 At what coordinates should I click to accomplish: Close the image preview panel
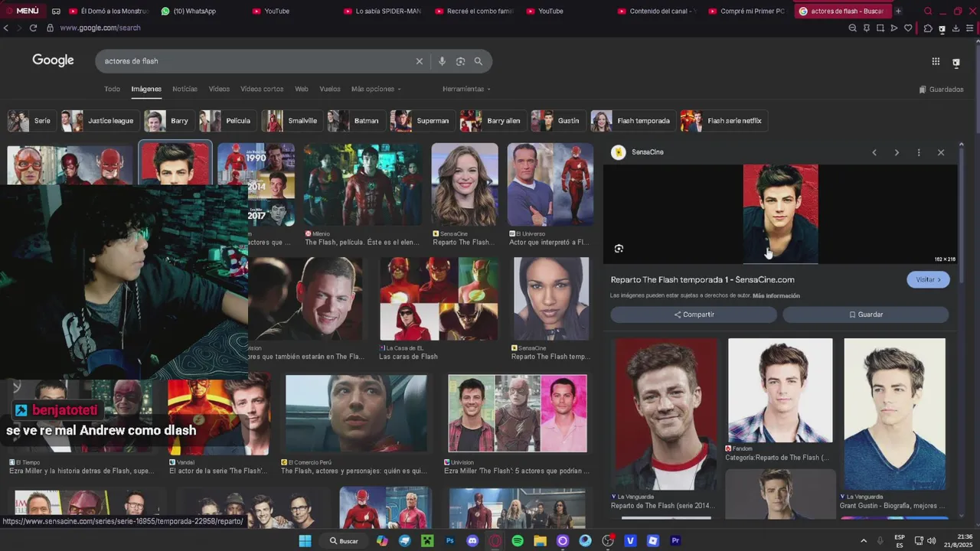pyautogui.click(x=941, y=152)
